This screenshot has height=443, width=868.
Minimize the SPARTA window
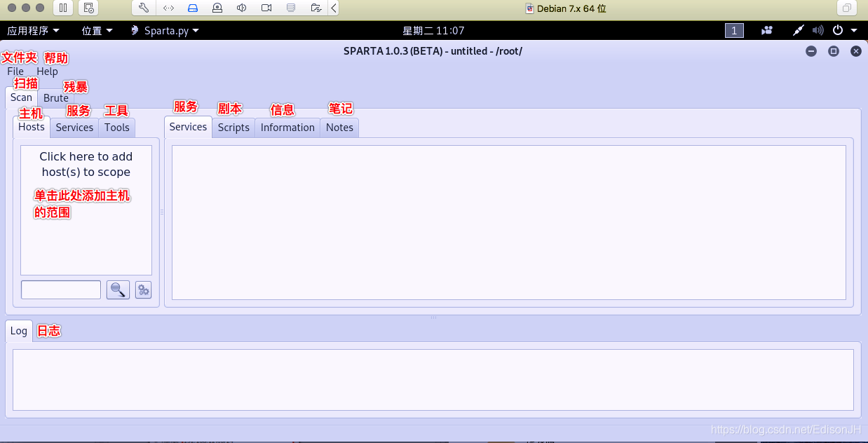click(811, 51)
